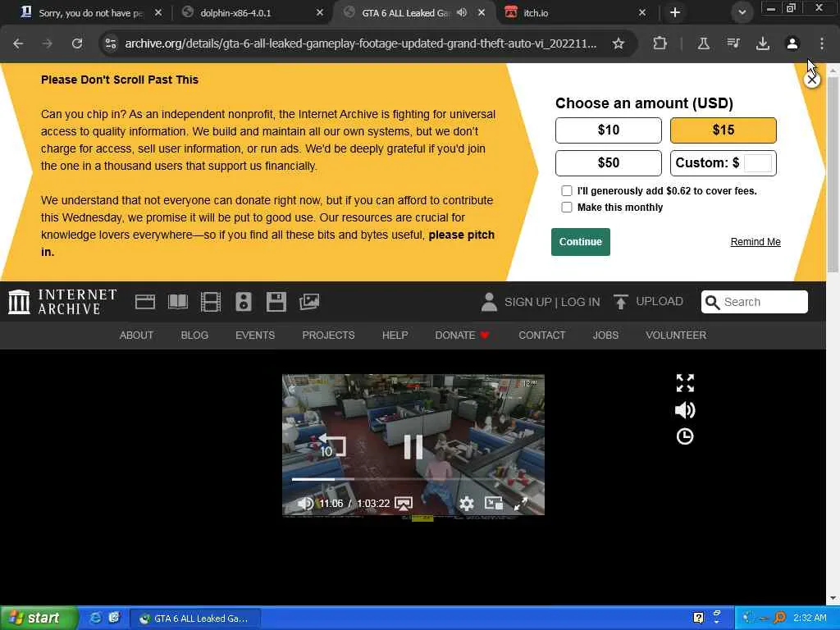Check 'I'll generously add $0.62' box
This screenshot has height=630, width=840.
(567, 190)
